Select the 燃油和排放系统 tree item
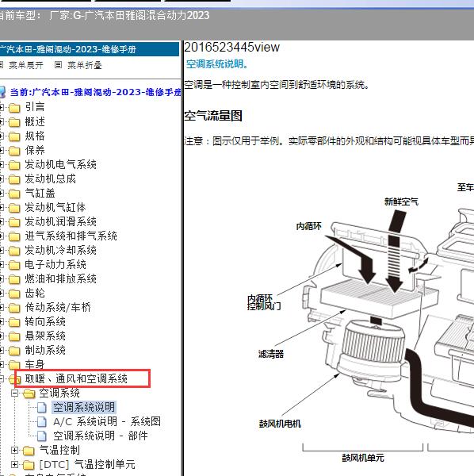Viewport: 474px width, 476px height. tap(61, 278)
